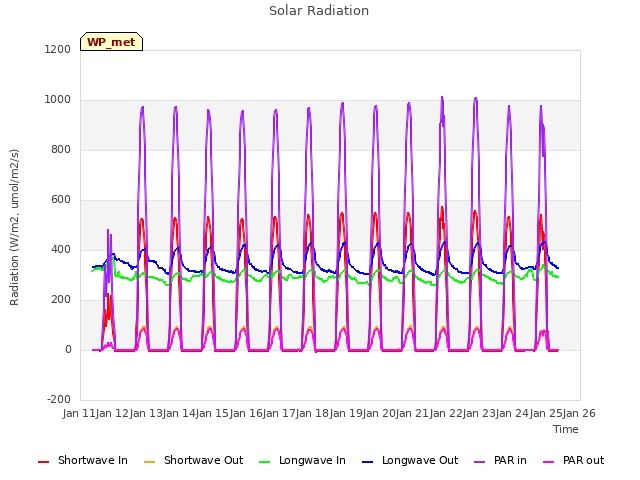Image resolution: width=640 pixels, height=480 pixels.
Task: Click the WP_met station label
Action: pyautogui.click(x=111, y=42)
